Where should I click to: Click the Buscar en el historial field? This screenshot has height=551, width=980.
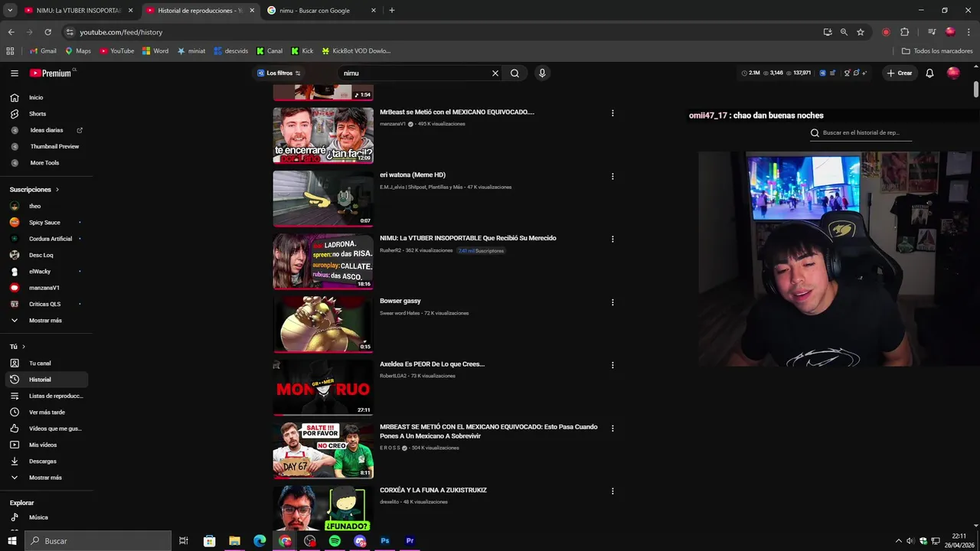click(x=861, y=133)
